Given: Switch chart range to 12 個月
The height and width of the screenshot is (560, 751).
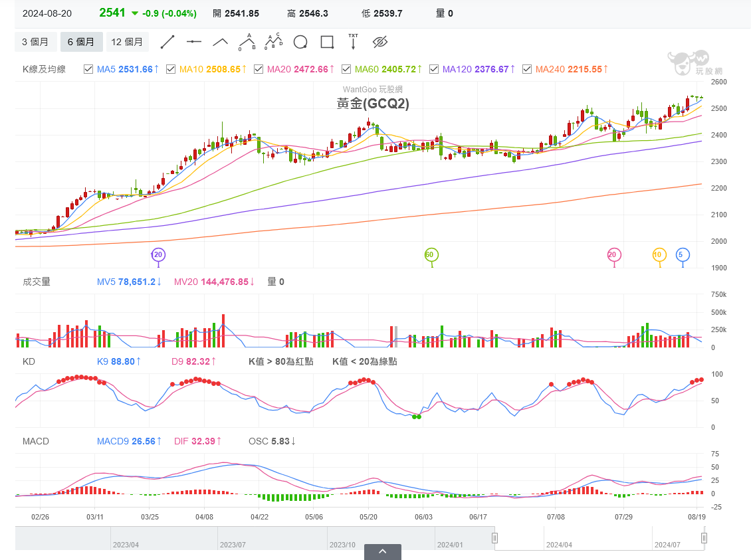Looking at the screenshot, I should (x=127, y=42).
